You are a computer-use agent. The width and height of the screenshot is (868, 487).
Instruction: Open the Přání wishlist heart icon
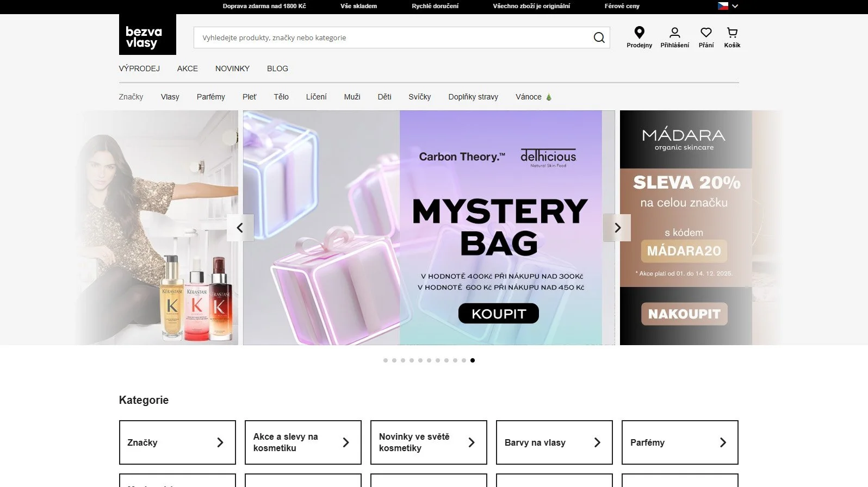click(706, 38)
